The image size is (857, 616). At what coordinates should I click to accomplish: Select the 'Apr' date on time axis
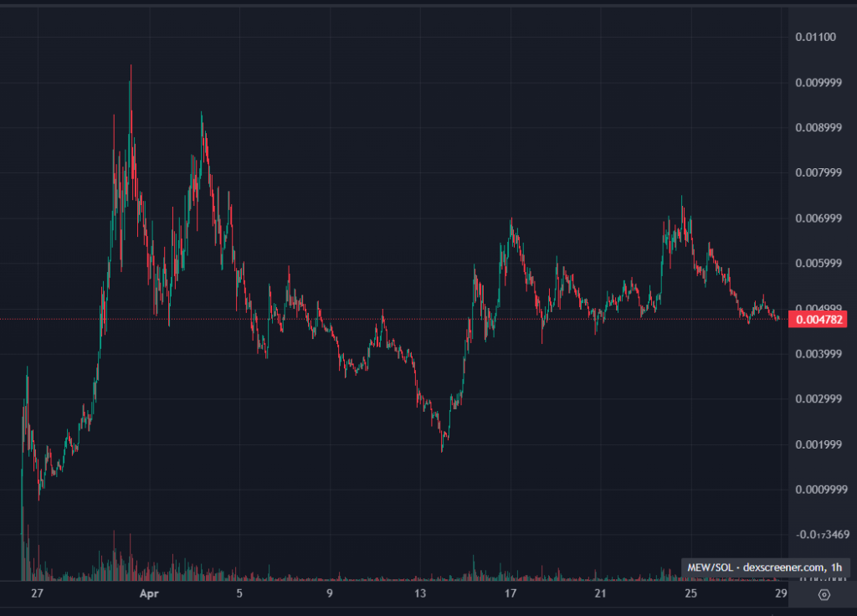148,594
